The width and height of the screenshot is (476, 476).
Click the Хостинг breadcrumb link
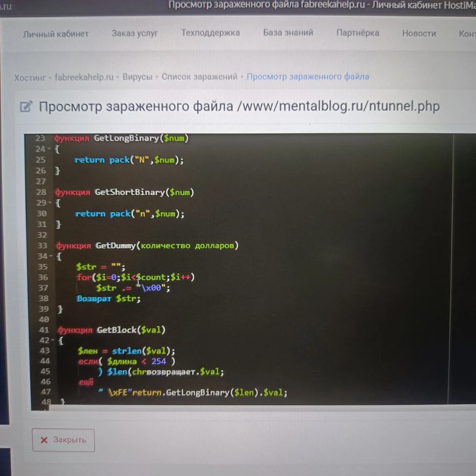click(x=30, y=78)
